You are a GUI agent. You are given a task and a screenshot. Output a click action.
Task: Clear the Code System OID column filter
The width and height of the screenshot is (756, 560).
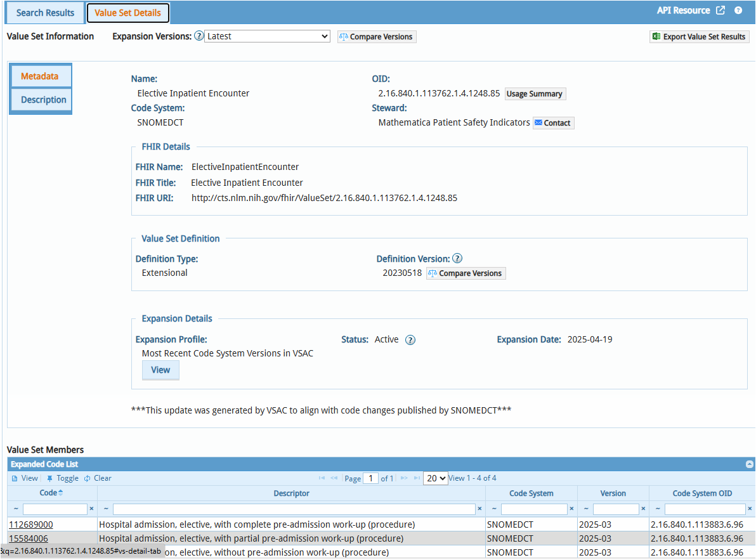(750, 509)
